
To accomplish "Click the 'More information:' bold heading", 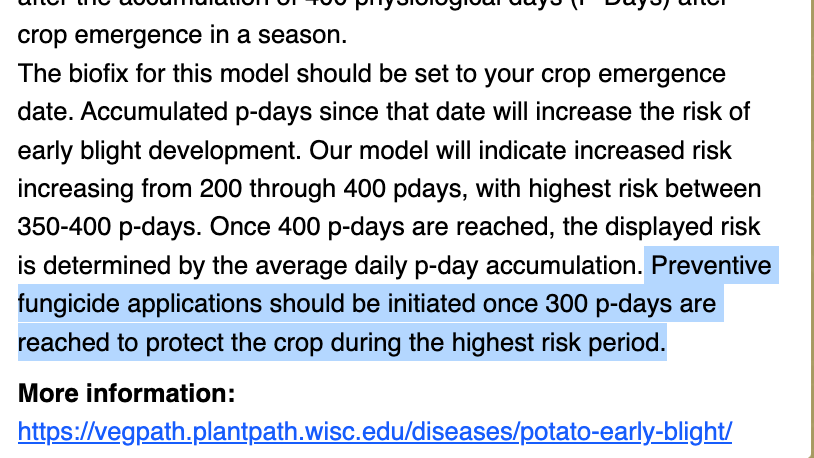I will (x=127, y=393).
